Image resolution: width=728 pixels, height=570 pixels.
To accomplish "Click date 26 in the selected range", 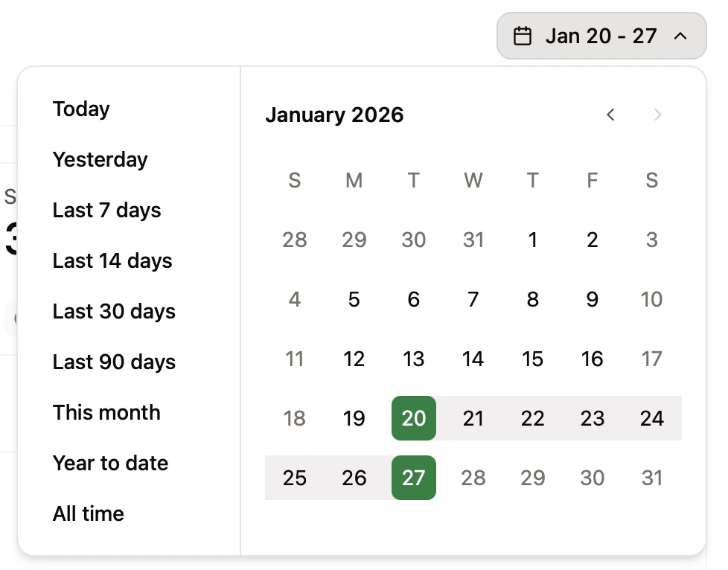I will tap(354, 478).
